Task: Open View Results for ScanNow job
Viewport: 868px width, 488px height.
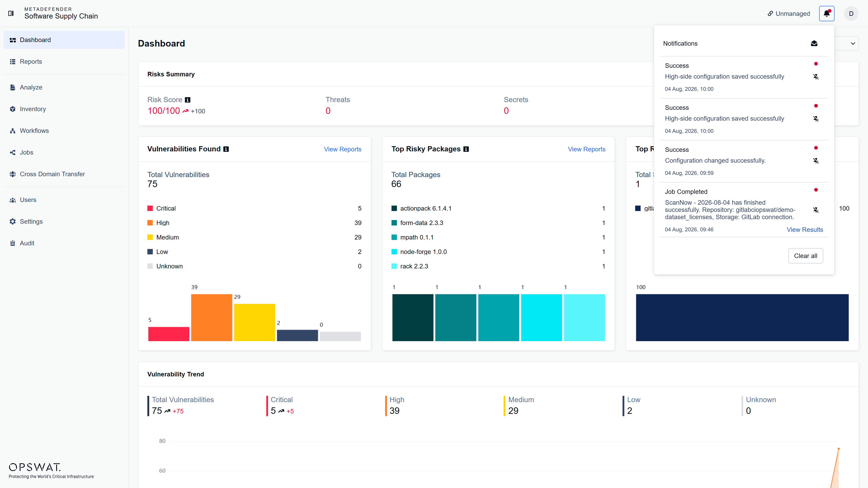Action: click(x=805, y=229)
